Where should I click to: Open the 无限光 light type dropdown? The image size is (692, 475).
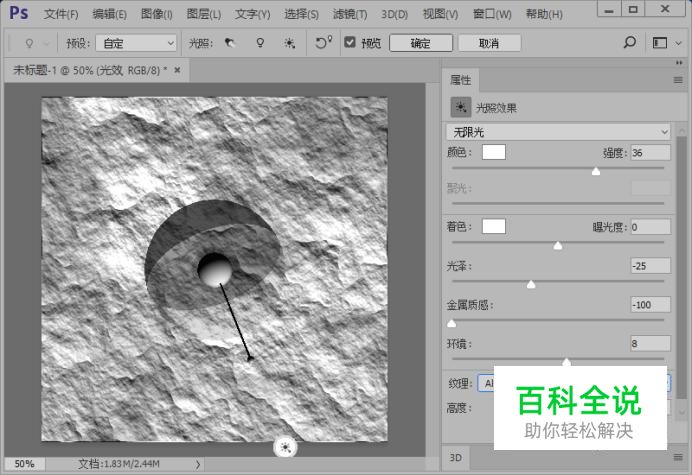coord(558,132)
